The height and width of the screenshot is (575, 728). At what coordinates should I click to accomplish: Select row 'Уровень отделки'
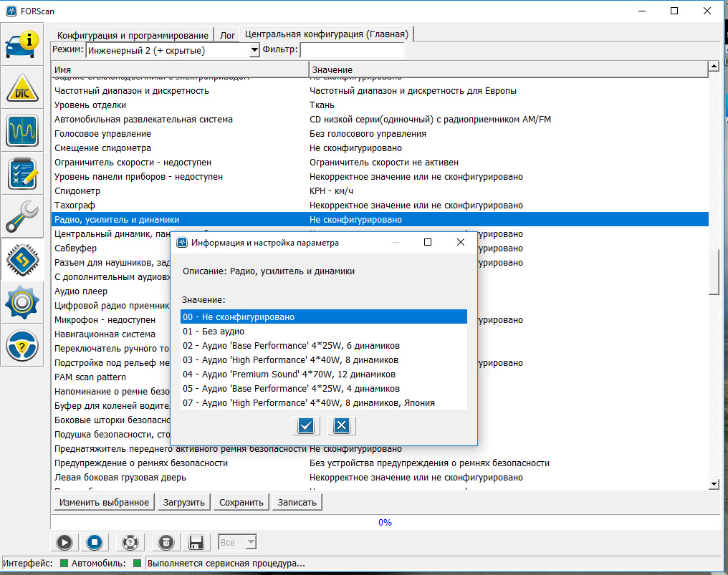point(380,105)
